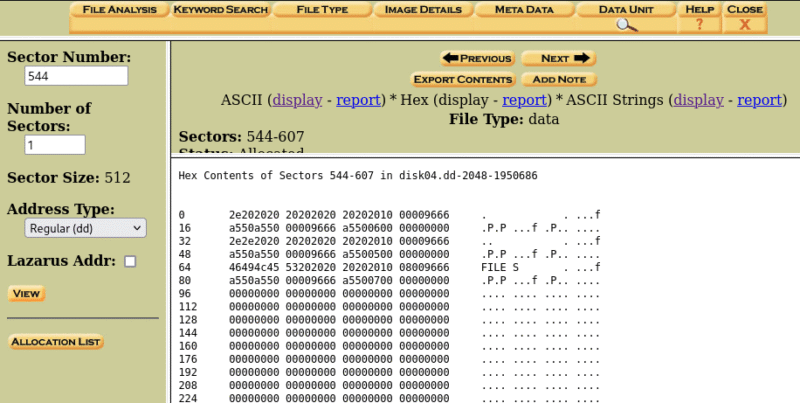Click the Sector Number input field
The height and width of the screenshot is (403, 800).
(x=76, y=76)
